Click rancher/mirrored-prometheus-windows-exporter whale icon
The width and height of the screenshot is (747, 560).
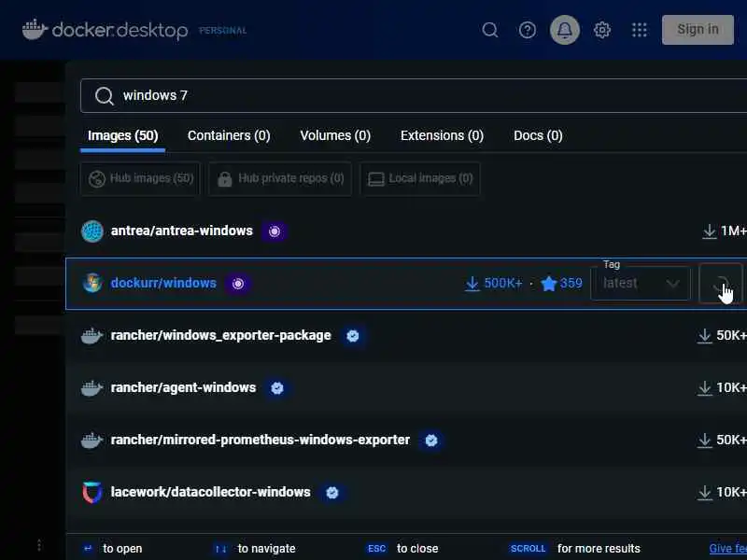pyautogui.click(x=92, y=441)
